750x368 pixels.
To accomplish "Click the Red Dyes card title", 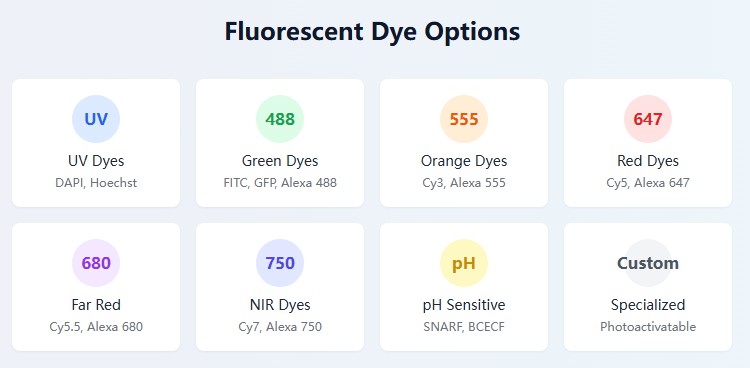I will (648, 161).
